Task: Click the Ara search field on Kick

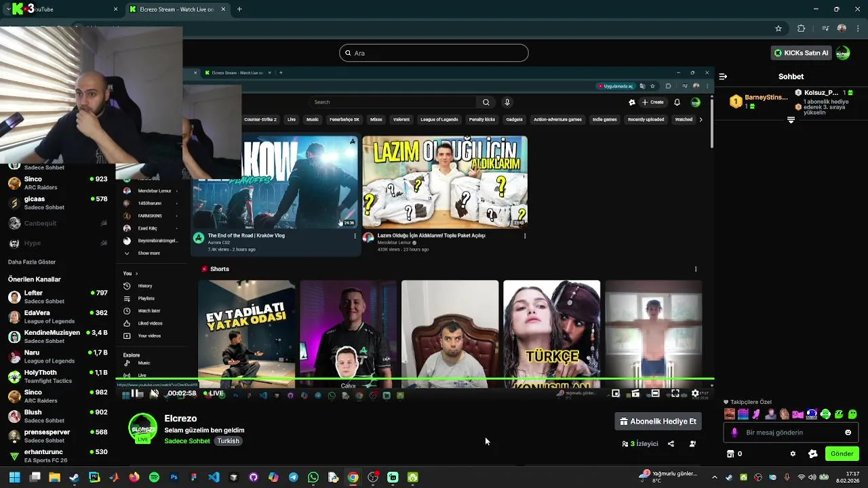Action: [434, 53]
